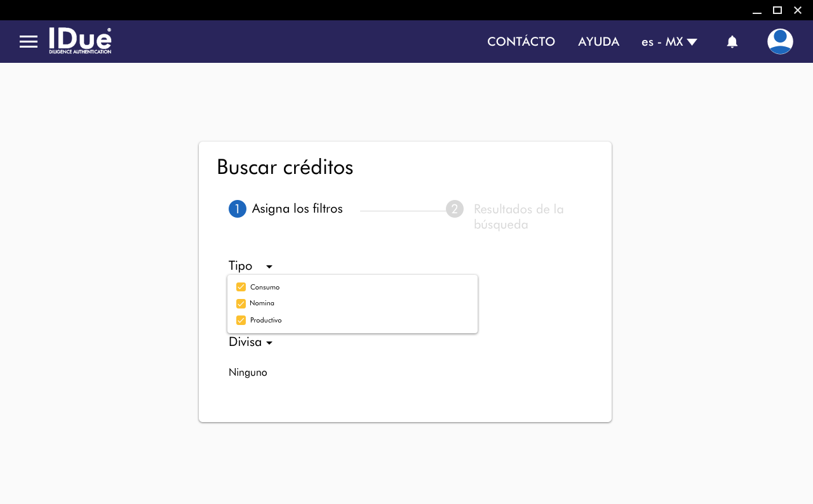Toggle the Productivo checkbox
Image resolution: width=813 pixels, height=504 pixels.
[x=241, y=321]
